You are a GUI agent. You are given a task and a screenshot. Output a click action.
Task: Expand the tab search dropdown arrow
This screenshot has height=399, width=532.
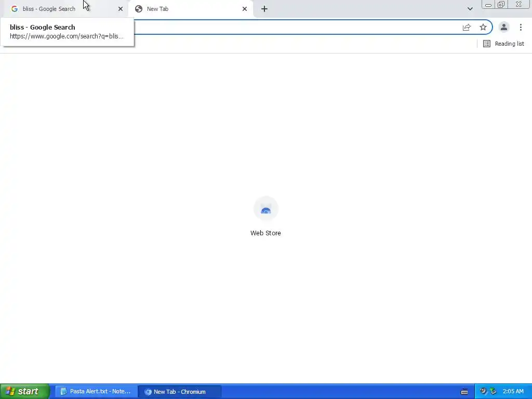[x=470, y=9]
